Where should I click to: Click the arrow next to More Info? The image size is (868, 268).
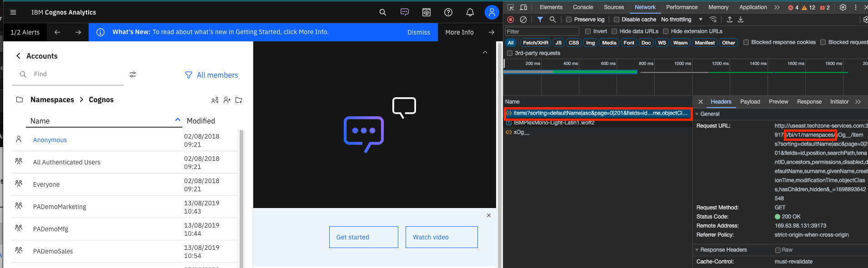click(x=492, y=32)
